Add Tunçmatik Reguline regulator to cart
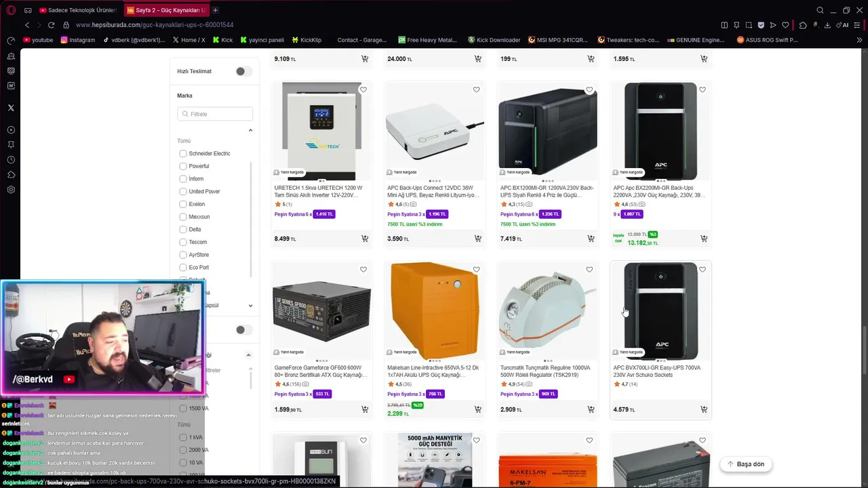The height and width of the screenshot is (488, 868). click(591, 409)
